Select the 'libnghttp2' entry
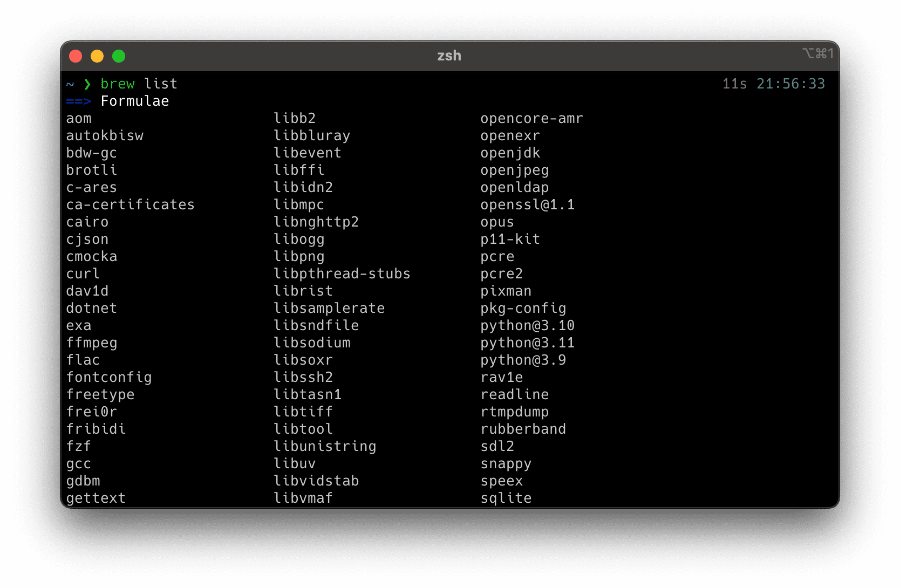This screenshot has height=588, width=900. pos(316,222)
